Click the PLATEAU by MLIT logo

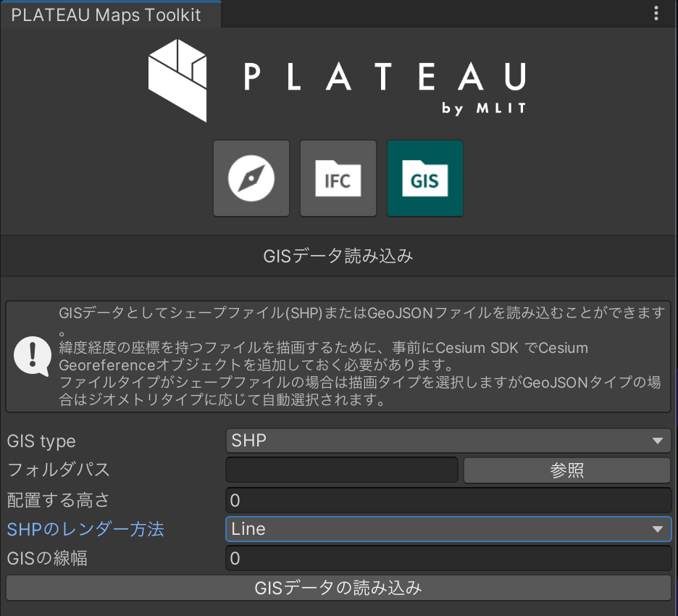click(x=338, y=80)
